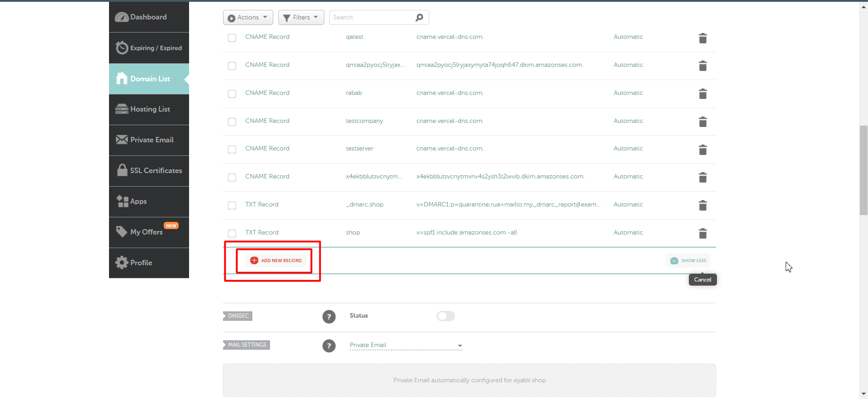Open TTL Automatic for testserver record
Viewport: 868px width, 399px height.
pyautogui.click(x=628, y=149)
